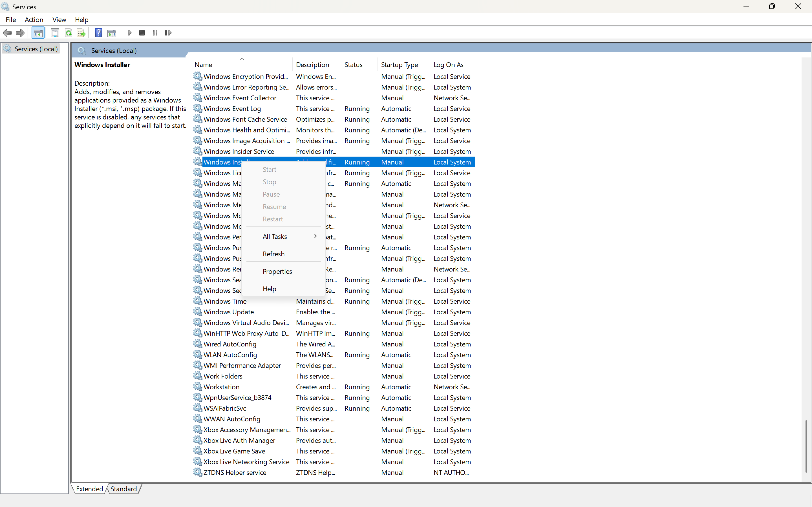Open the Action menu
812x507 pixels.
tap(34, 19)
